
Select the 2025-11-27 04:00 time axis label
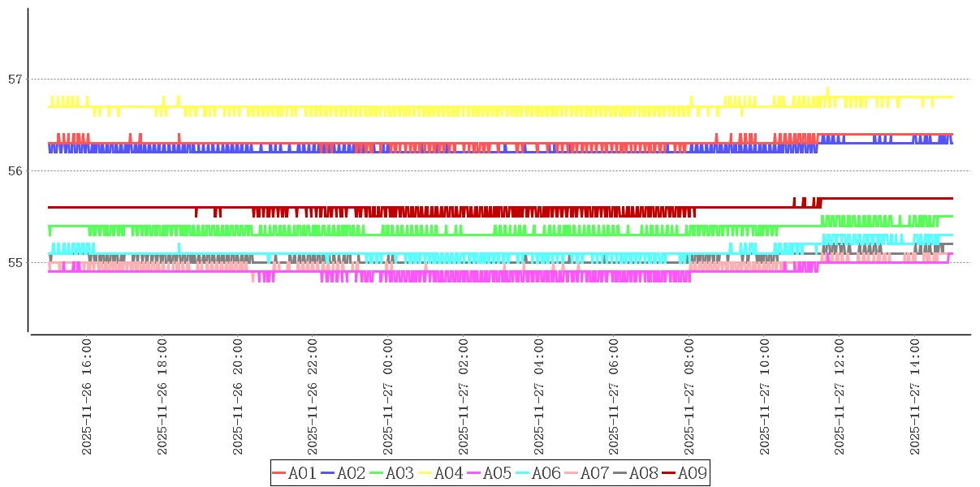click(x=538, y=397)
